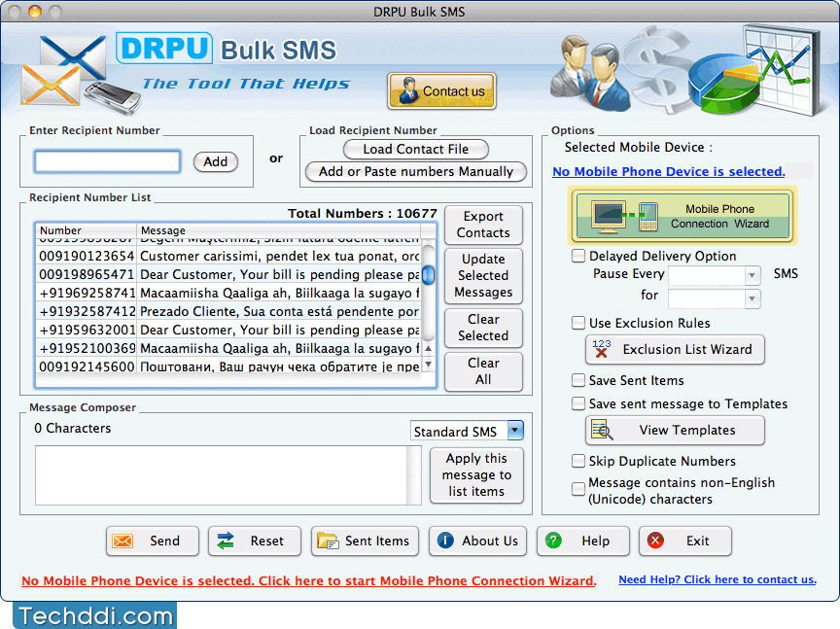
Task: Click the Clear Selected button
Action: [483, 328]
